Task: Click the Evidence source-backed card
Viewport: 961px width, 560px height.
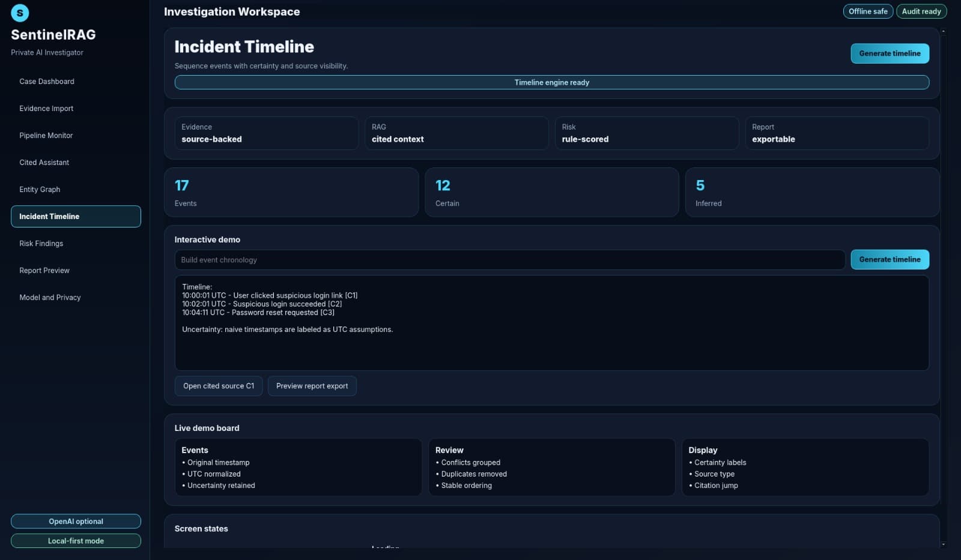Action: coord(267,133)
